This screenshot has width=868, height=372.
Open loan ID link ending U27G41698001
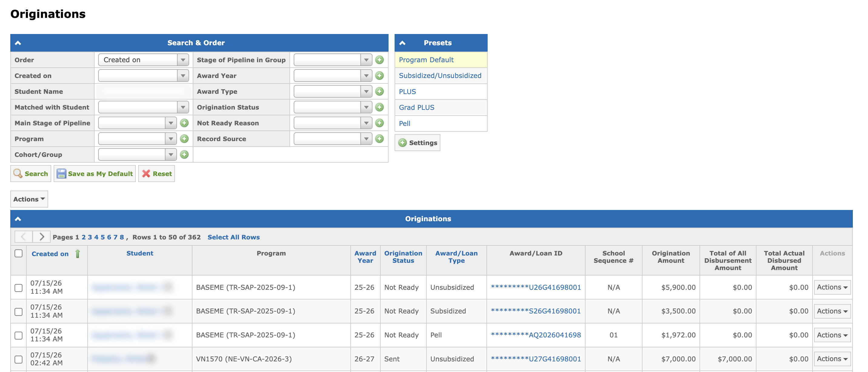(536, 359)
